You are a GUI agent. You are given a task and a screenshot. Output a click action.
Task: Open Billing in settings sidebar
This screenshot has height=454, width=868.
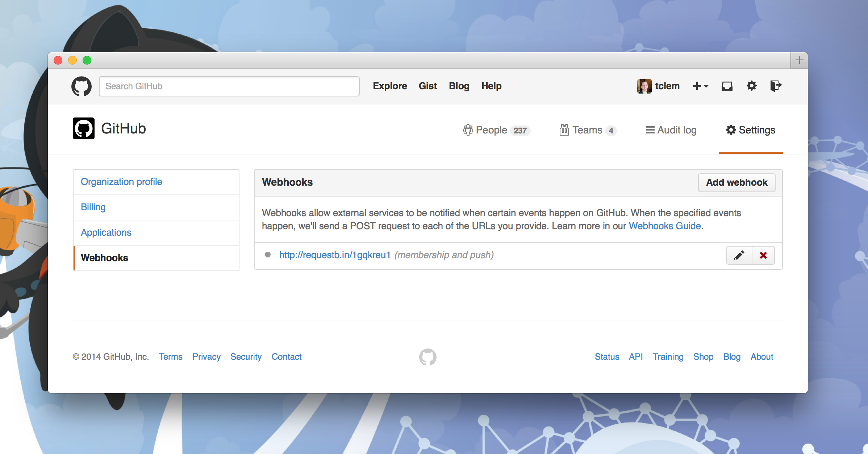156,207
